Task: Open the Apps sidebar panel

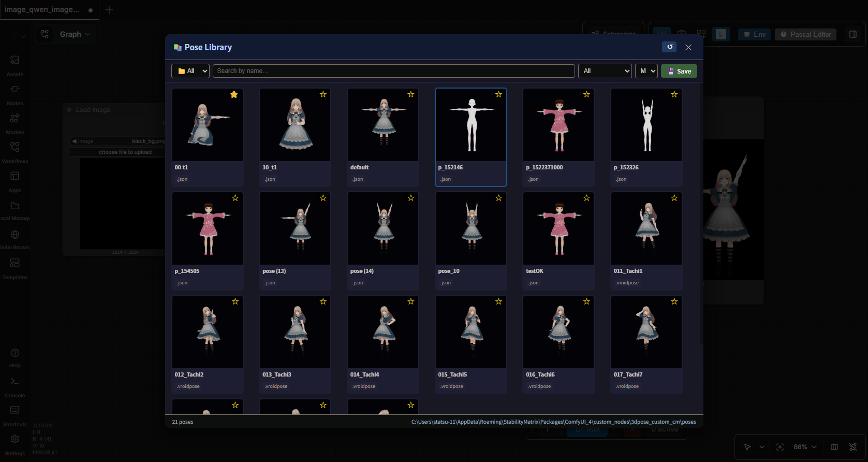Action: (x=15, y=182)
